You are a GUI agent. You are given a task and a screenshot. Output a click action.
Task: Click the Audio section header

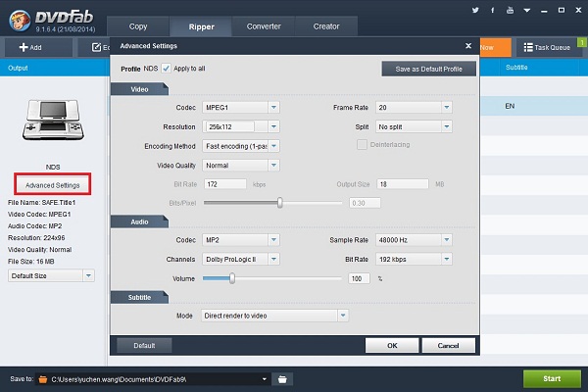139,221
